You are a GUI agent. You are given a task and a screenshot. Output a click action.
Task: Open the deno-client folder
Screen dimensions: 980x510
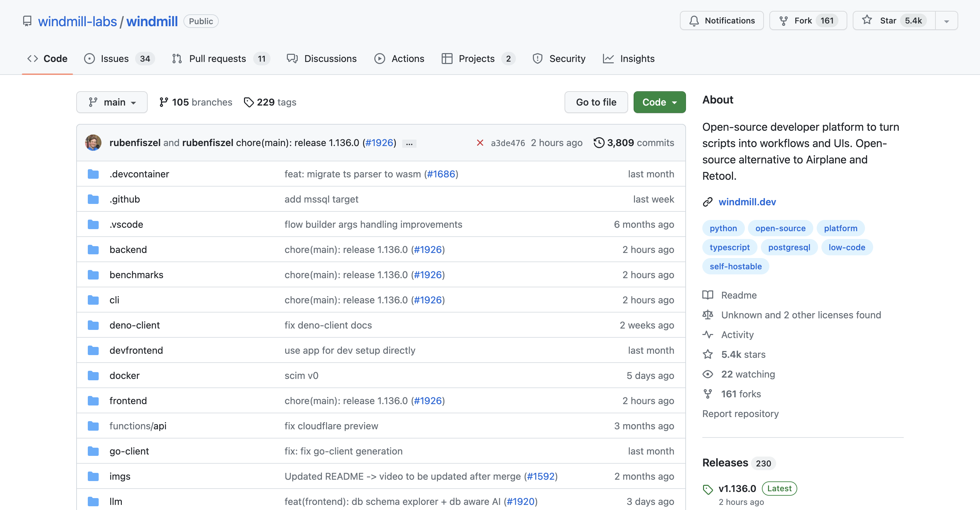(135, 325)
